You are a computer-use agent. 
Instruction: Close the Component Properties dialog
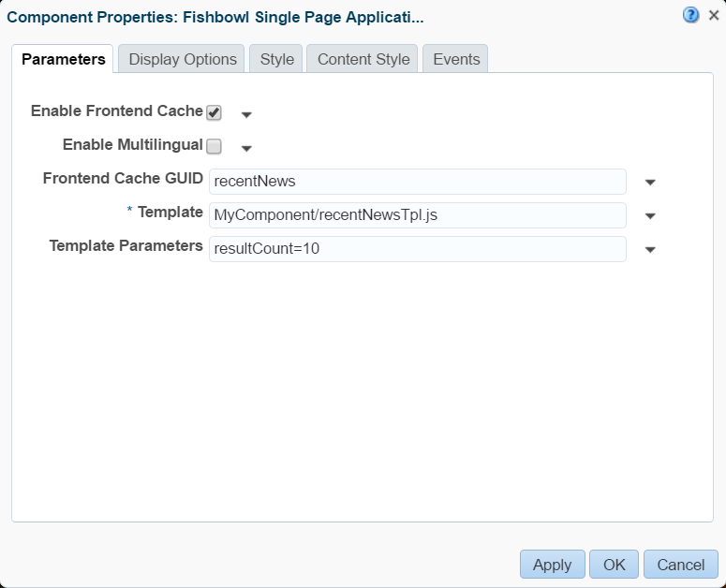pos(714,16)
